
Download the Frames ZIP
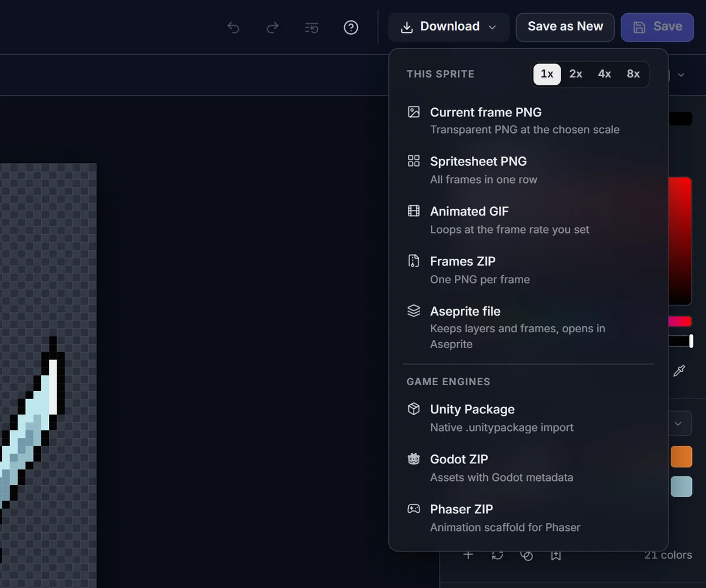click(528, 270)
